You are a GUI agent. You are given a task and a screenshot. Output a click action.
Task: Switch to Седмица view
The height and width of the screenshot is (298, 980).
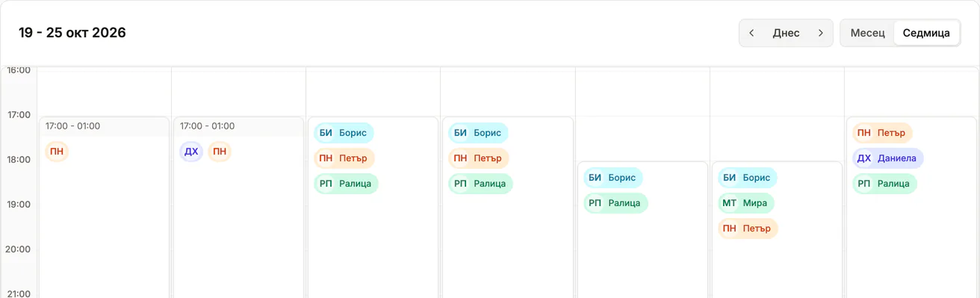point(926,33)
